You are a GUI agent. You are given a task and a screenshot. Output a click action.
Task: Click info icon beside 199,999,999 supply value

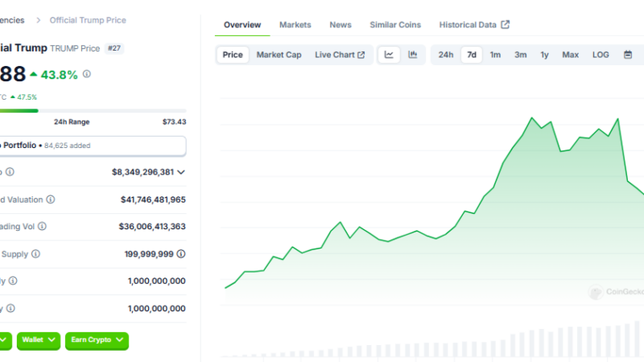point(180,254)
